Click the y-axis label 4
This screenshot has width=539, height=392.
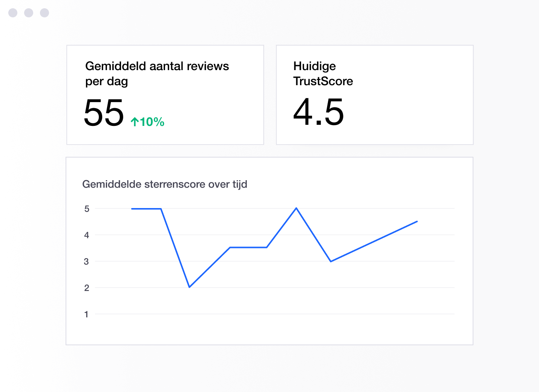point(87,235)
